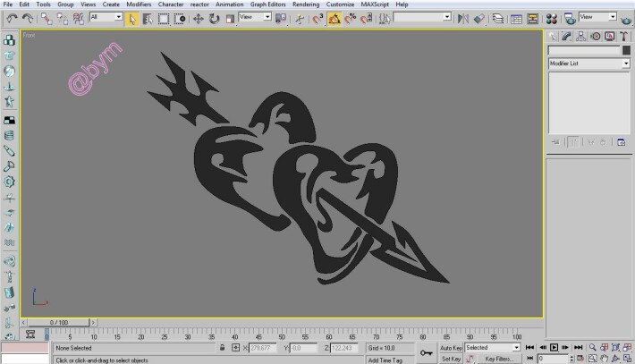Expand the Modifier List dropdown
The image size is (635, 364).
point(589,63)
